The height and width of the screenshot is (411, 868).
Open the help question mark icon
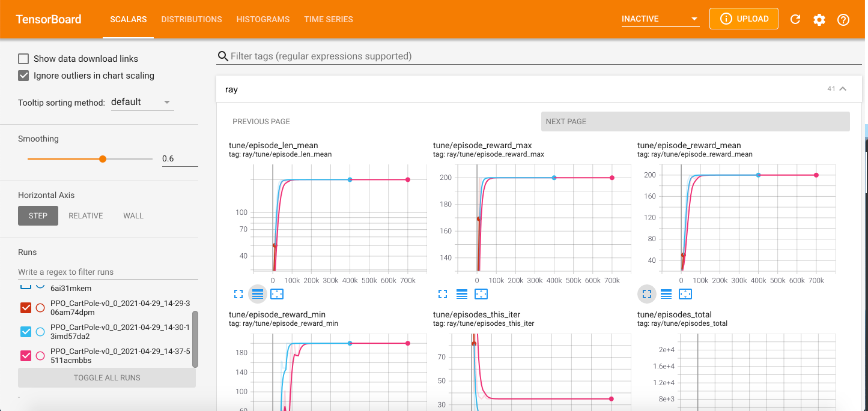point(843,19)
